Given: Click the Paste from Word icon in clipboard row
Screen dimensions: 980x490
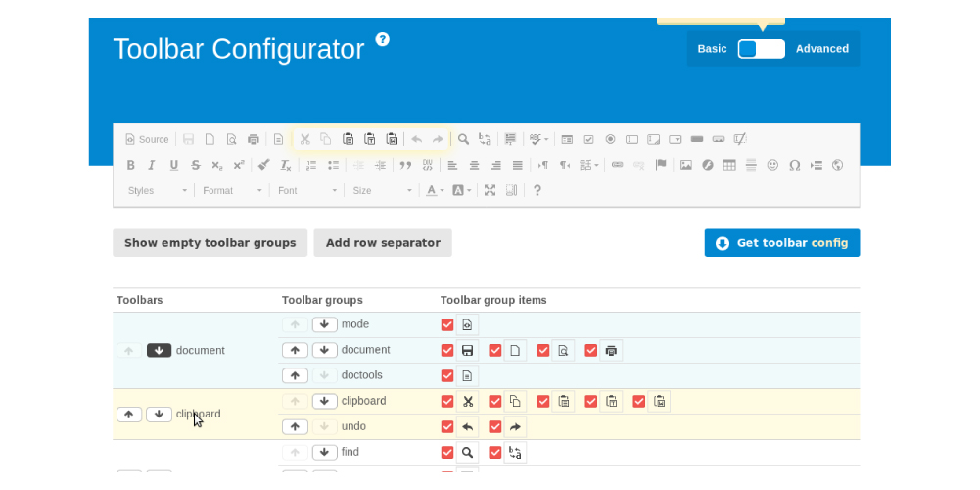Looking at the screenshot, I should (x=660, y=401).
